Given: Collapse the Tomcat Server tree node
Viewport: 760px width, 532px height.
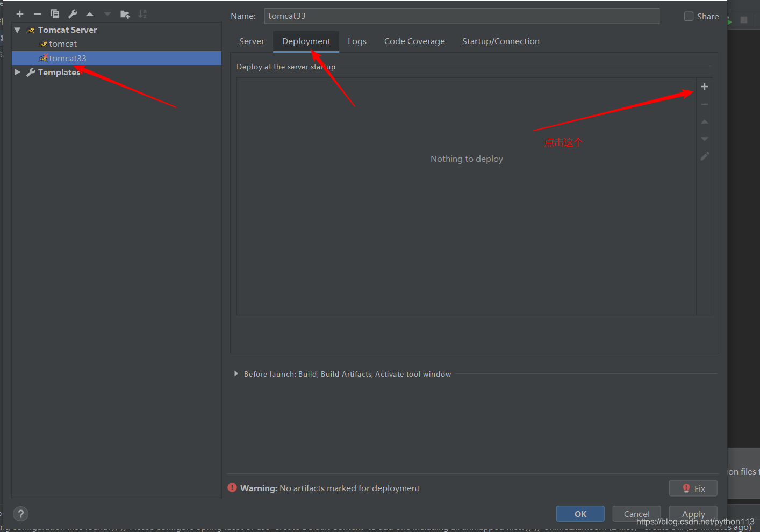Looking at the screenshot, I should point(17,30).
